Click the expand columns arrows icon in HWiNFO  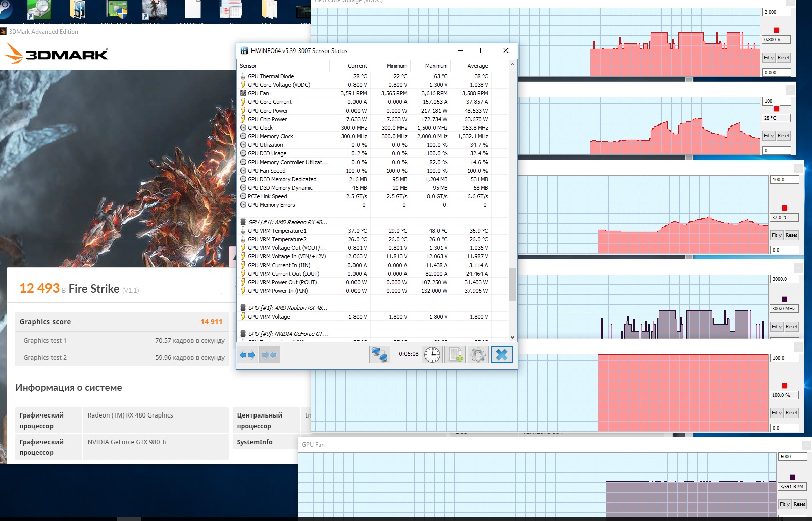[247, 355]
